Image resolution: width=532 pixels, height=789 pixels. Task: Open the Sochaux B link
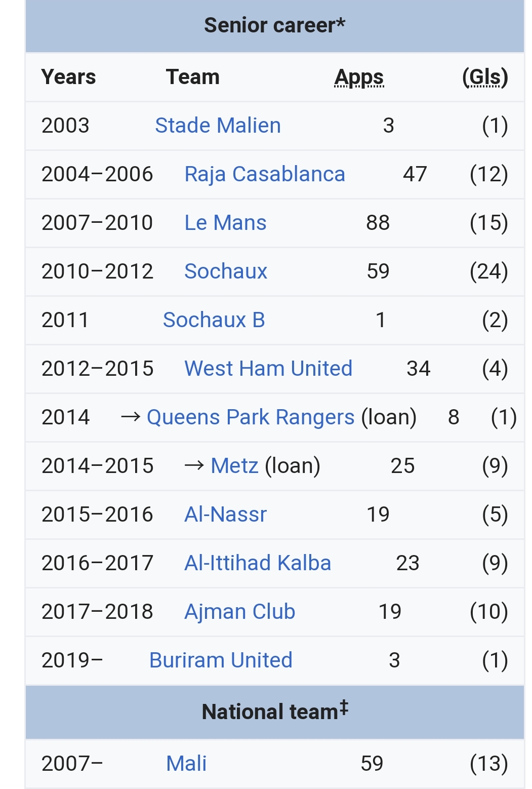[x=214, y=320]
